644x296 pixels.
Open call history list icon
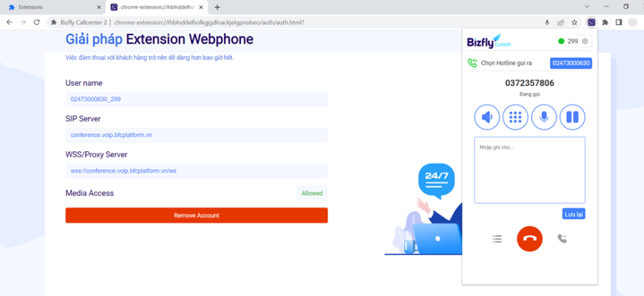click(x=497, y=239)
